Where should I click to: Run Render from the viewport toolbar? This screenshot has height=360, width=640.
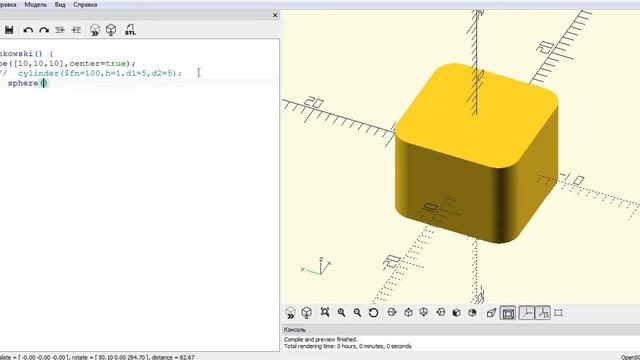(307, 313)
